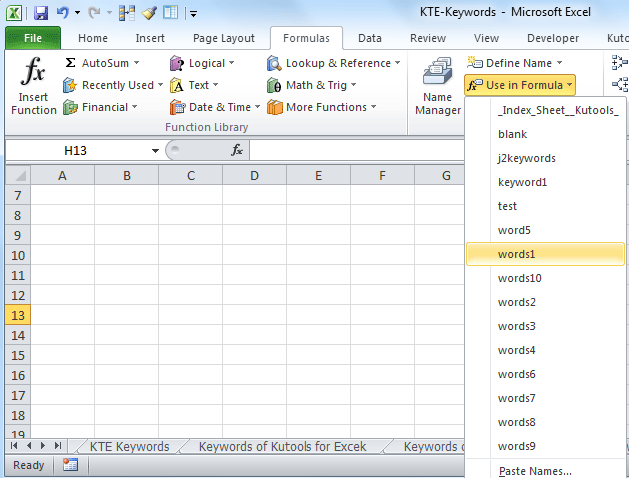This screenshot has width=630, height=481.
Task: Click the Financial functions book icon
Action: (70, 107)
